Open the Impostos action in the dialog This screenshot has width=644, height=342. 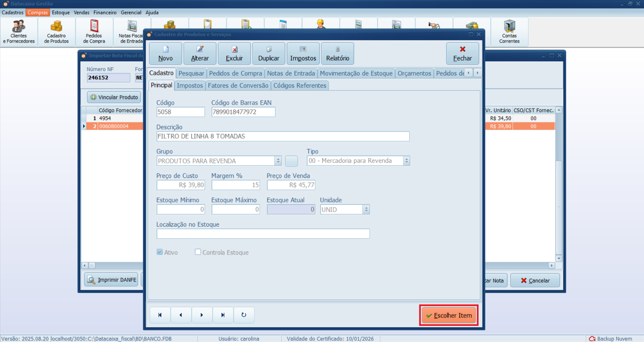tap(303, 53)
